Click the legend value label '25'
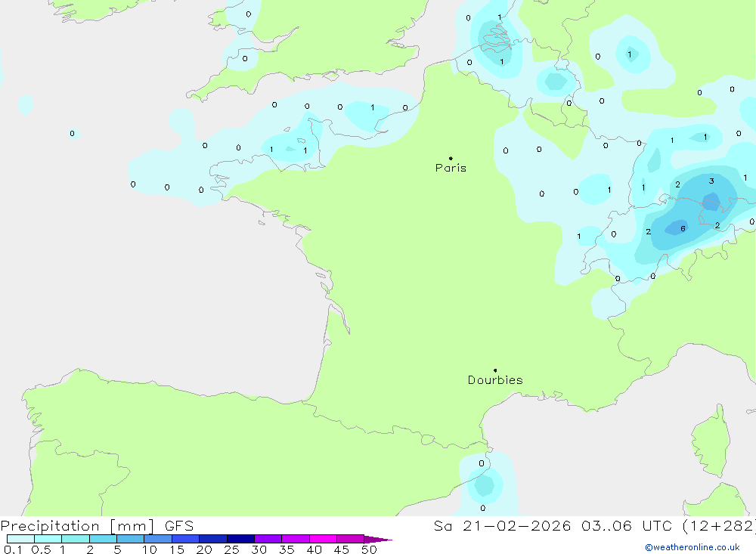The height and width of the screenshot is (554, 756). click(x=231, y=549)
